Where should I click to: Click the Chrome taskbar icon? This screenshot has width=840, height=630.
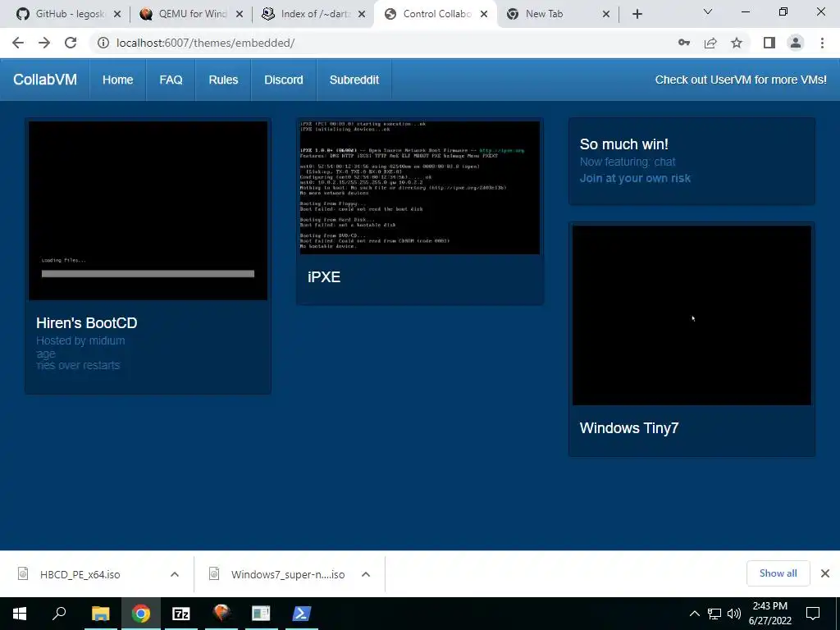(141, 614)
